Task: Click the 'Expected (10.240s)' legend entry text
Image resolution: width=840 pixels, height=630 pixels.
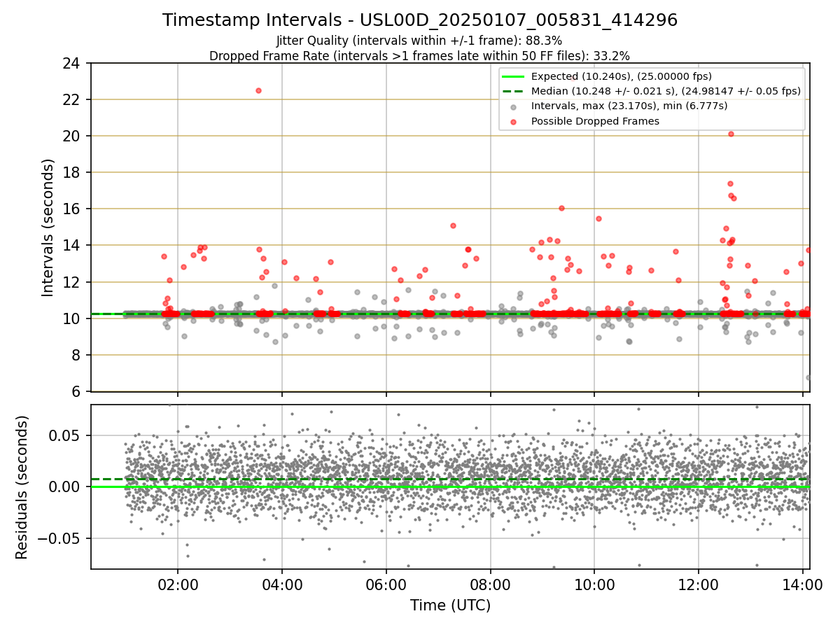Action: [622, 76]
